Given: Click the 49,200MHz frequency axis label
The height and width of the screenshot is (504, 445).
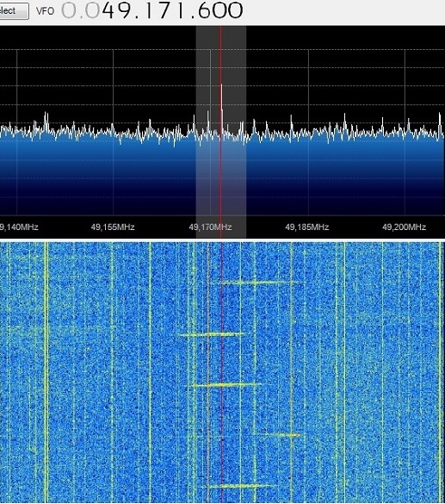Looking at the screenshot, I should point(404,227).
